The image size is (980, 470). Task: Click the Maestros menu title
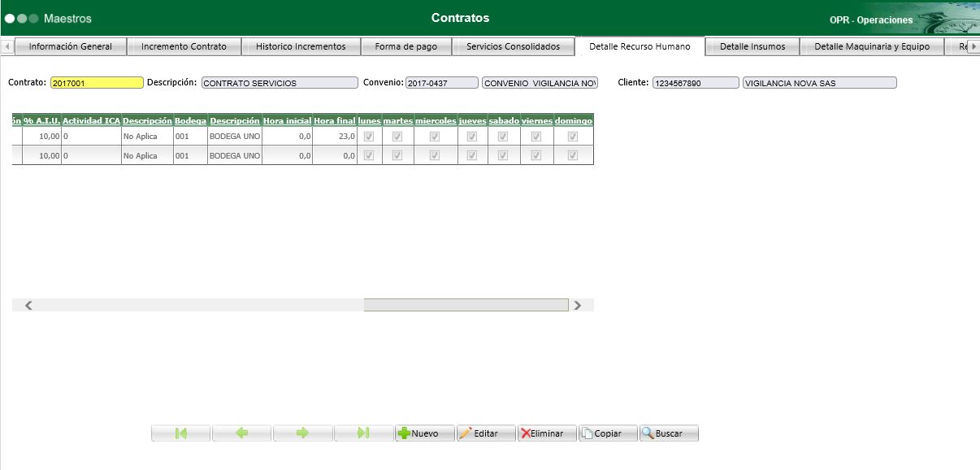[x=67, y=18]
